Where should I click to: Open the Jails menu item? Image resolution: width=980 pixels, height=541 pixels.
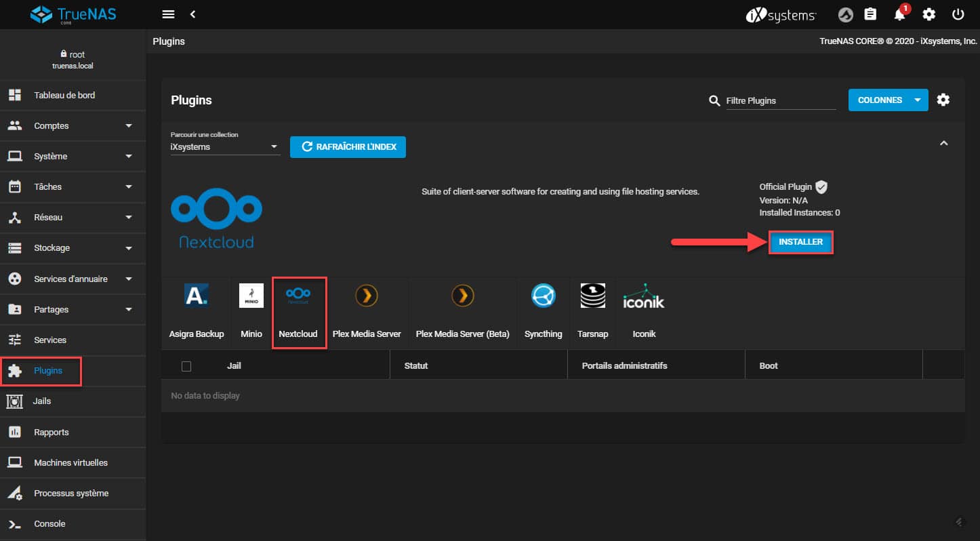point(73,401)
